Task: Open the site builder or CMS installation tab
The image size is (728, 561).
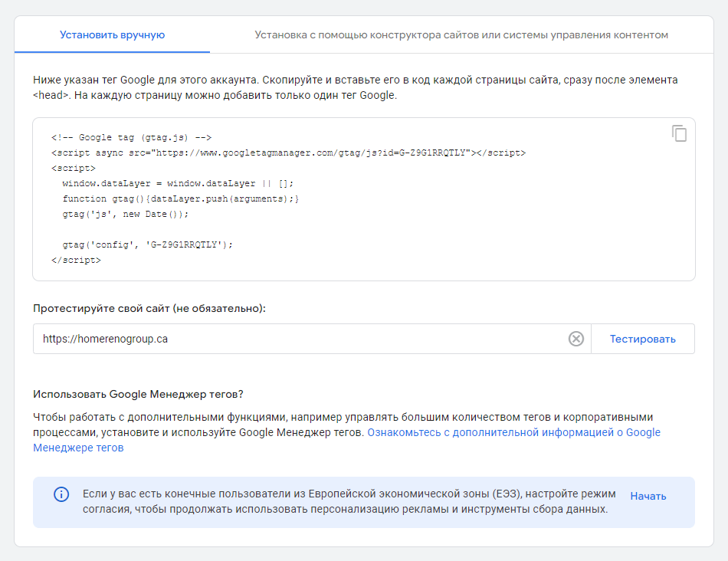Action: coord(461,34)
